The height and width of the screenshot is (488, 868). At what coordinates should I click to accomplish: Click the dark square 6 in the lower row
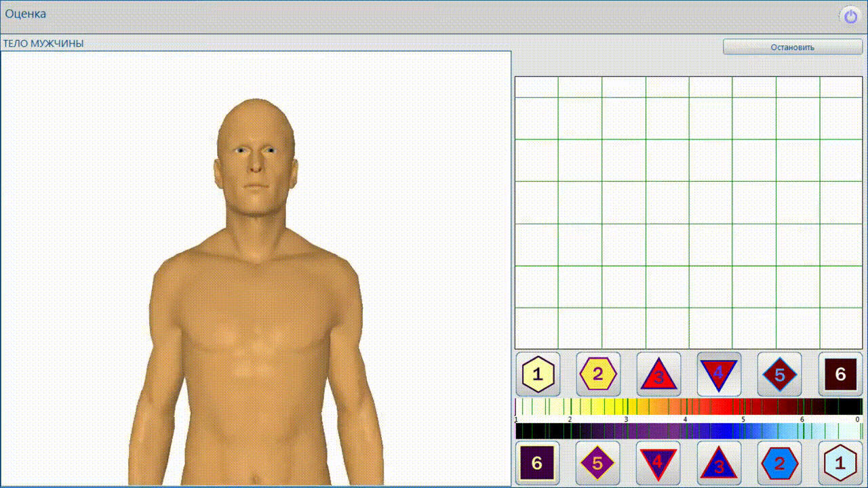point(537,463)
